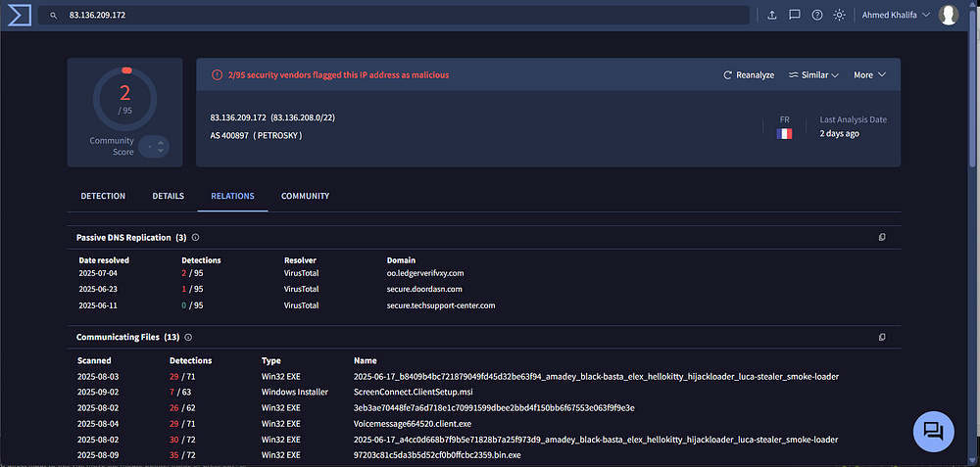Open the floating chat bubble button
Screen dimensions: 980x467
tap(933, 431)
